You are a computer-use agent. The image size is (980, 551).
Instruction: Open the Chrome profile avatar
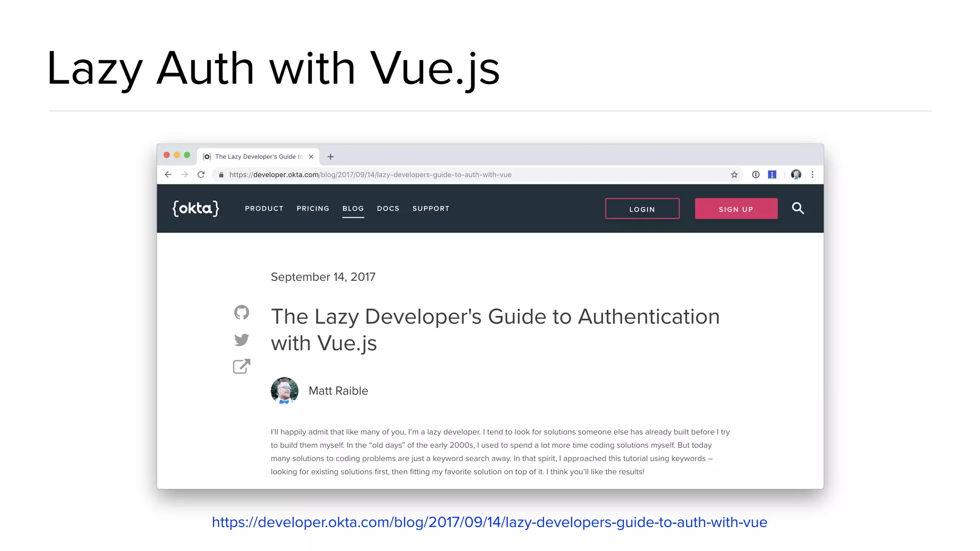pyautogui.click(x=796, y=175)
